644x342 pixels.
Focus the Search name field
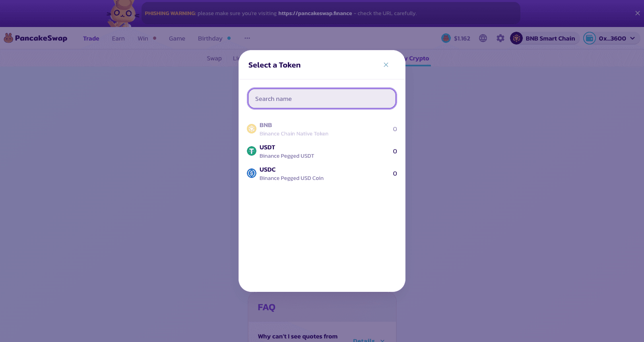click(322, 99)
